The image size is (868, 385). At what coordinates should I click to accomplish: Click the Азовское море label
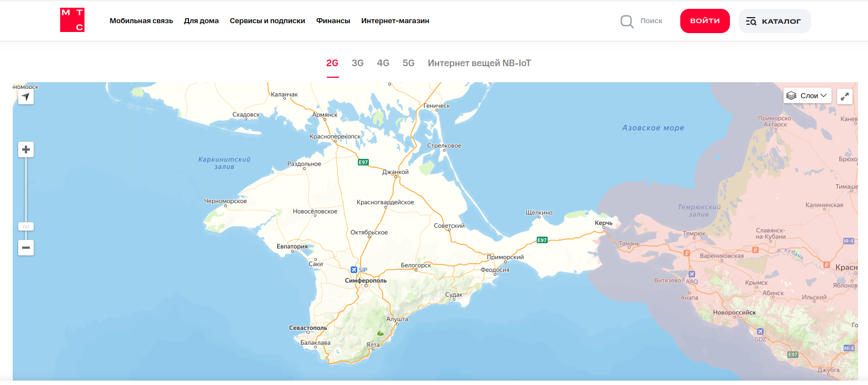[653, 128]
